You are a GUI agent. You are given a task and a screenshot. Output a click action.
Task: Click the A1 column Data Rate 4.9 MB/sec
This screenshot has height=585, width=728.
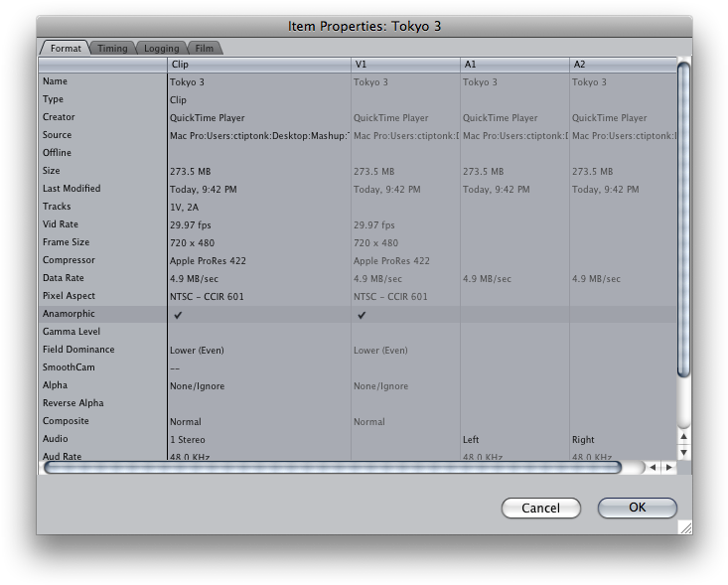(x=487, y=279)
